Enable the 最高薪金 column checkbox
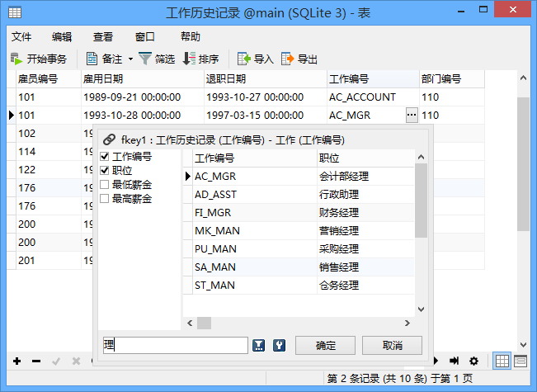Screen dimensions: 537x392 pyautogui.click(x=104, y=198)
